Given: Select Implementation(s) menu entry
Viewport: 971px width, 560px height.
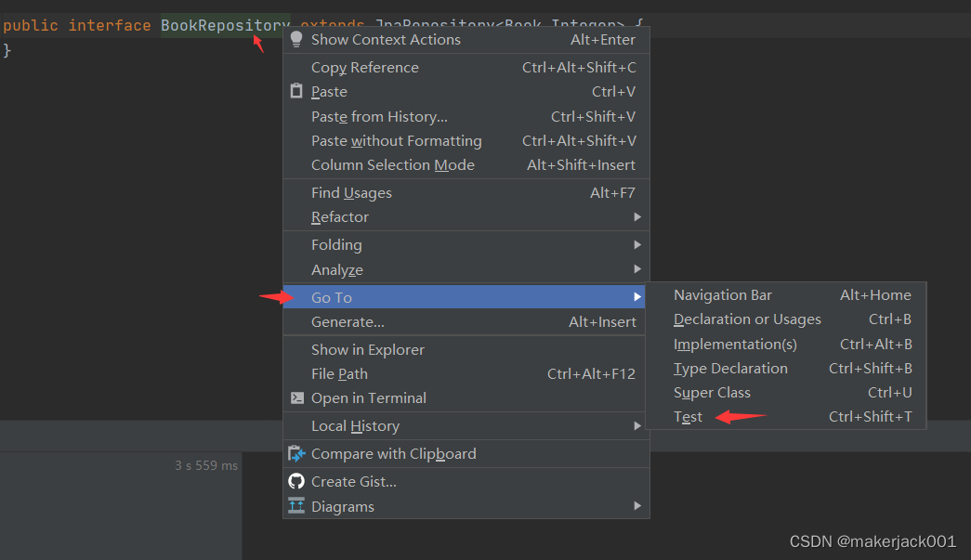Looking at the screenshot, I should click(x=735, y=344).
